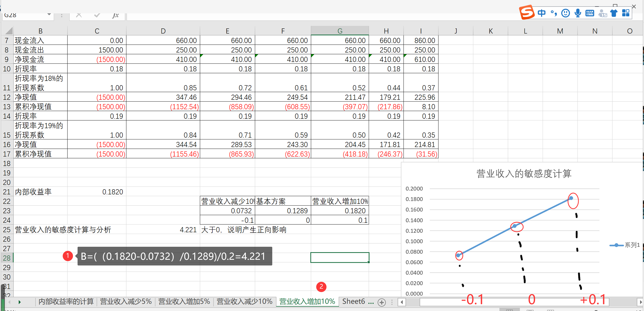Switch to 营业收入减少10% sheet tab
Viewport: 644px width, 311px height.
(244, 301)
